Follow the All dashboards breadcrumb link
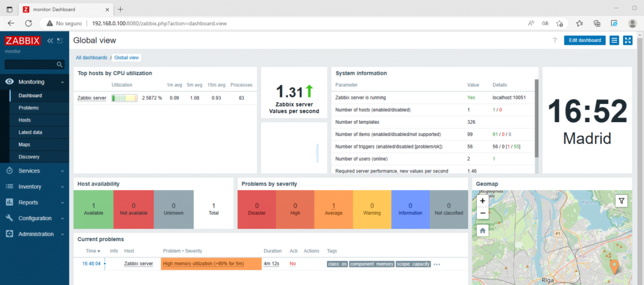Viewport: 644px width, 285px height. point(91,57)
